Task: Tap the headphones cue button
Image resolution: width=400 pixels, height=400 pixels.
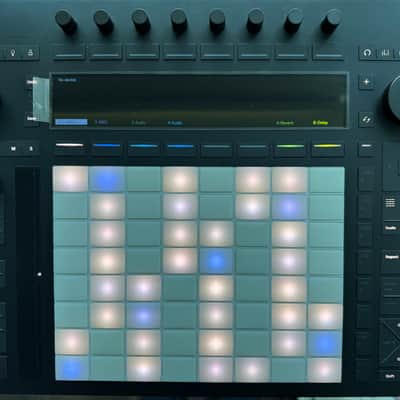Action: (x=367, y=53)
